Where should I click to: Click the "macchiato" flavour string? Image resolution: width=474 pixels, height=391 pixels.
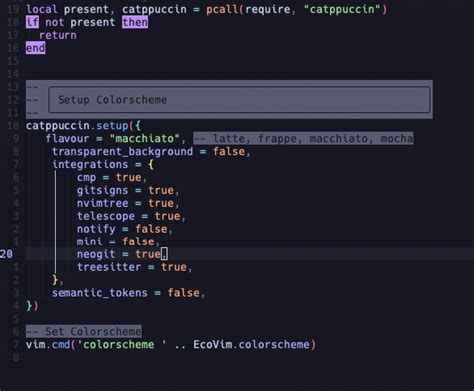point(145,138)
